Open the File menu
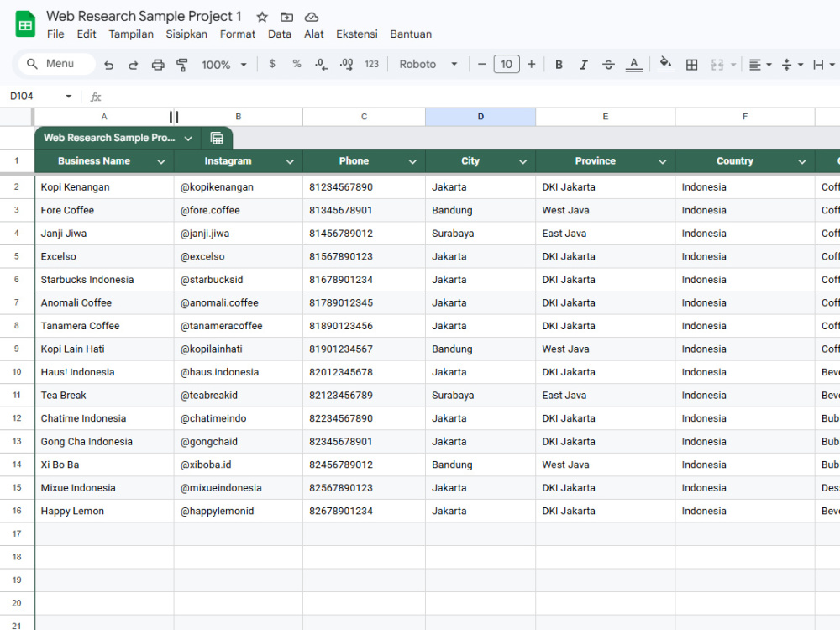Viewport: 840px width, 630px height. [x=55, y=34]
